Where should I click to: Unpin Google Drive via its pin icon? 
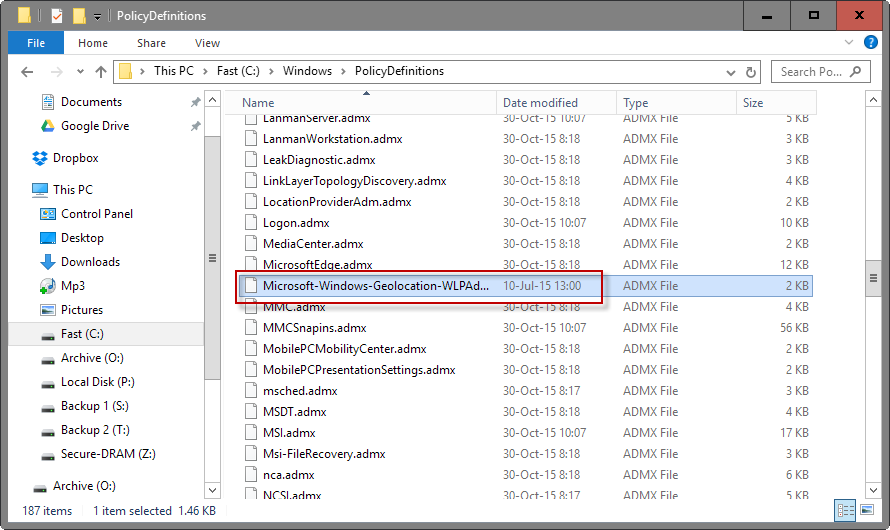coord(195,126)
